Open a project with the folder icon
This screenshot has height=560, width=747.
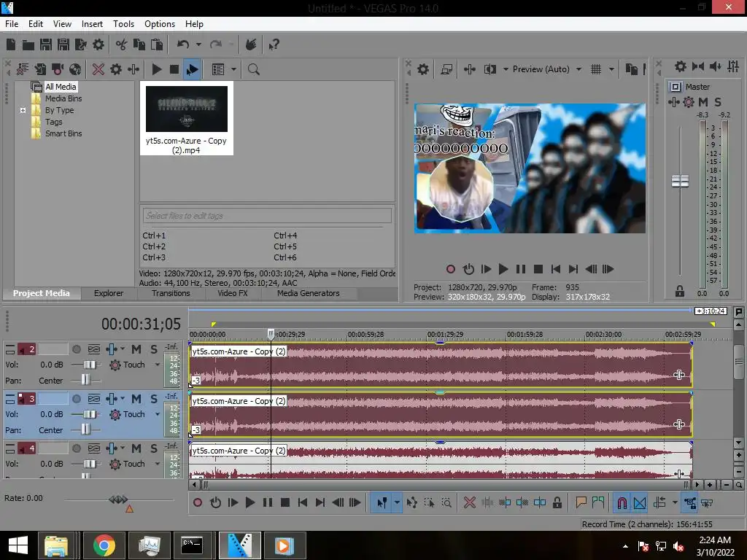tap(28, 44)
